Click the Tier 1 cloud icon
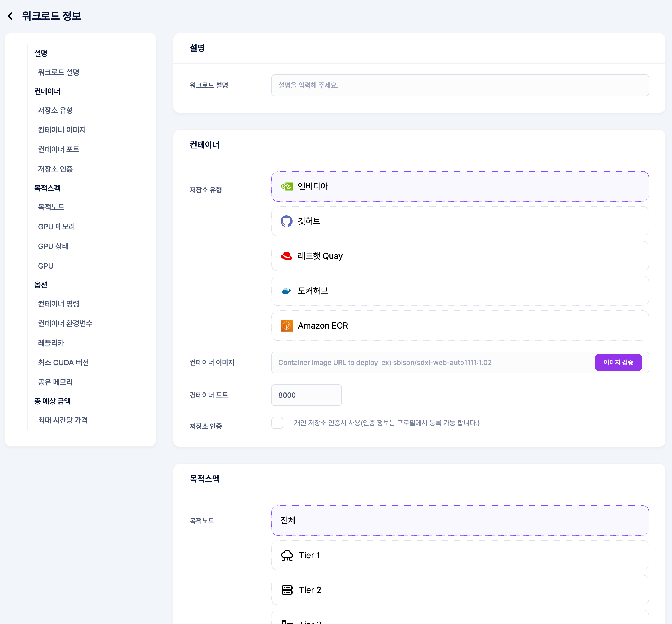The height and width of the screenshot is (624, 672). coord(287,555)
